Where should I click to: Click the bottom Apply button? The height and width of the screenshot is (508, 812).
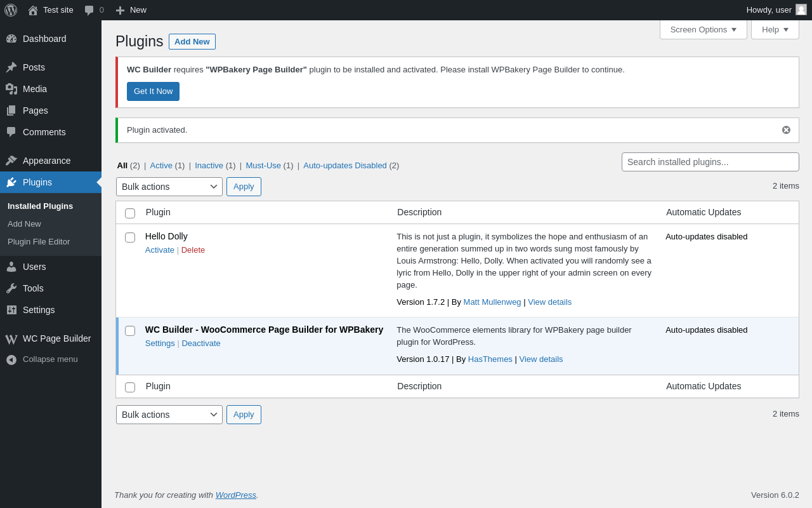click(x=244, y=415)
